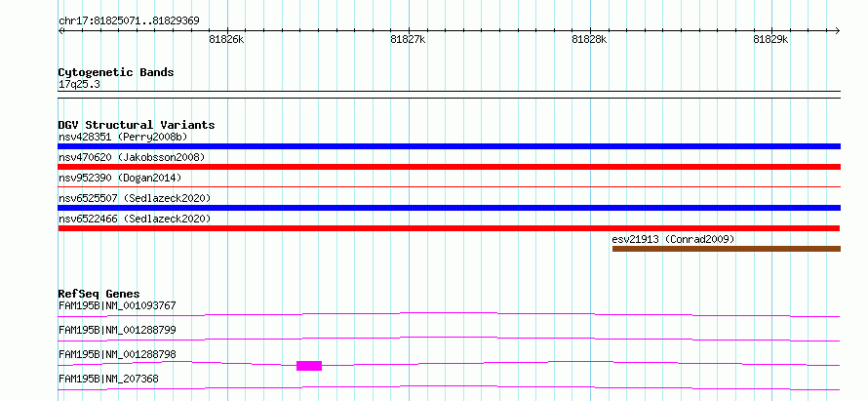Viewport: 868px width, 401px height.
Task: Click the magenta exon box on NM_001288798
Action: 309,366
